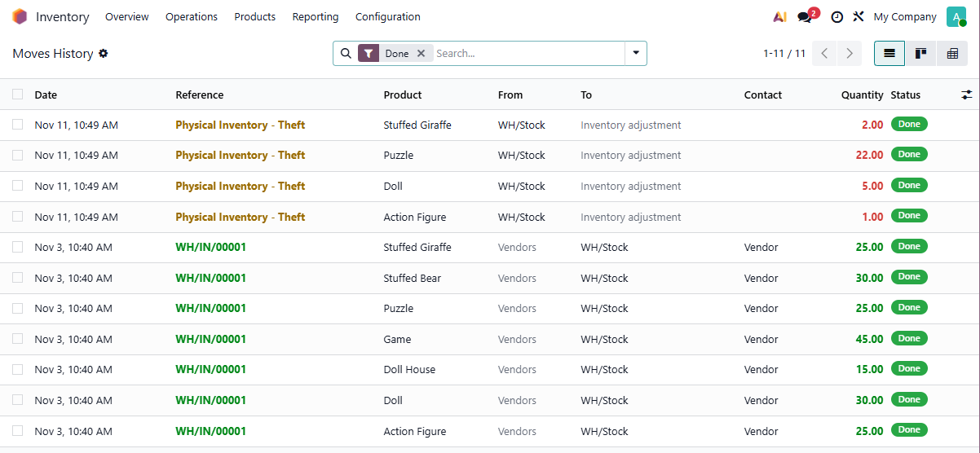Open the activities clock icon
The height and width of the screenshot is (453, 980).
tap(837, 17)
